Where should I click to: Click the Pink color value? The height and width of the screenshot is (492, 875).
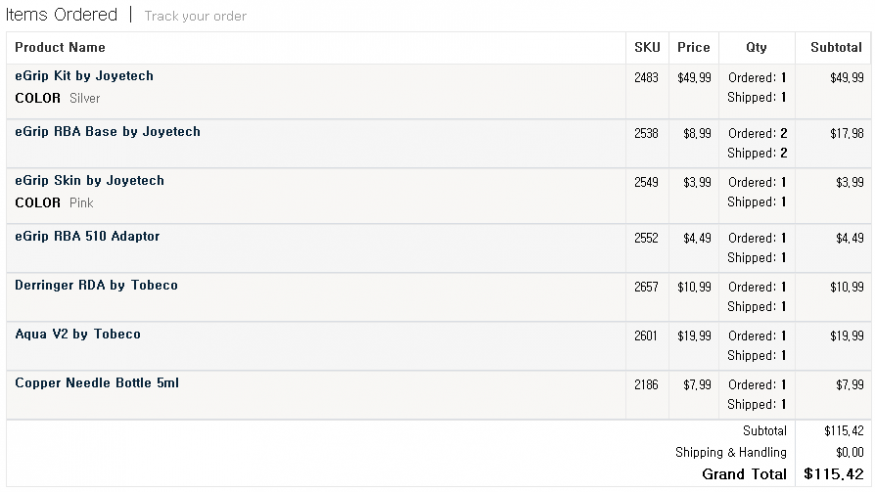click(81, 203)
